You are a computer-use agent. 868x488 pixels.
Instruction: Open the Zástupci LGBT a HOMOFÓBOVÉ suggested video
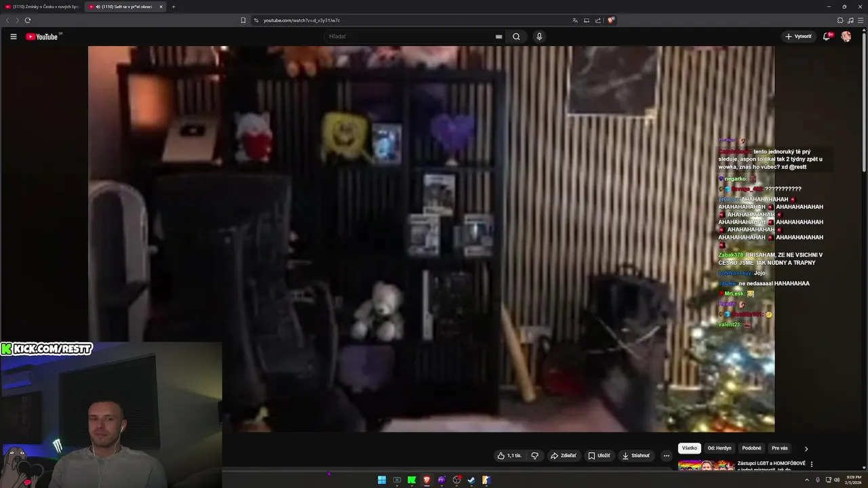click(771, 466)
